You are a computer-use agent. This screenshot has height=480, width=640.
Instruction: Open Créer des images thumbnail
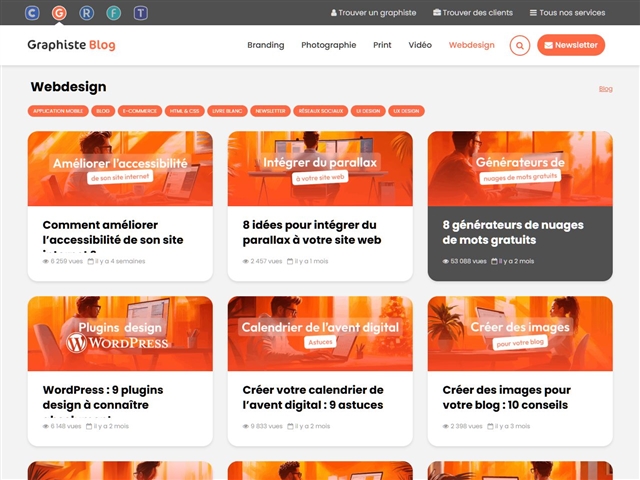point(520,333)
